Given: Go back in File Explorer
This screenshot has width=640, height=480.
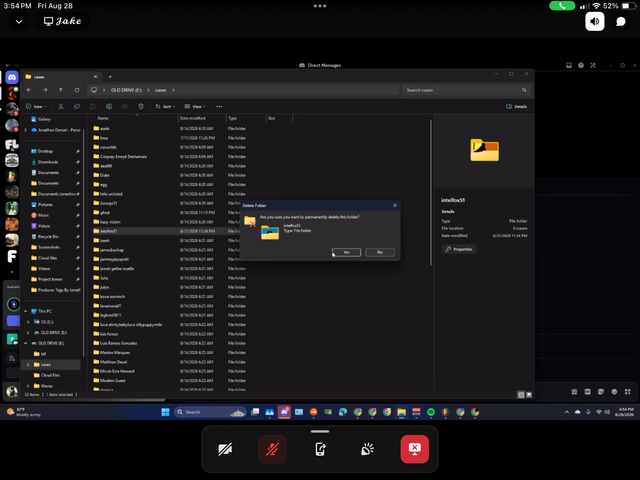Looking at the screenshot, I should tap(29, 90).
